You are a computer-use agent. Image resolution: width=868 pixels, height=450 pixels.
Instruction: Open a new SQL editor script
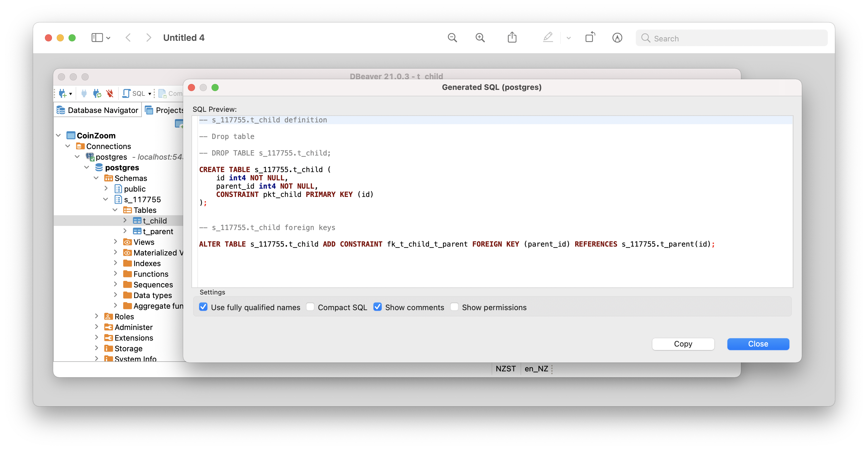(x=134, y=93)
